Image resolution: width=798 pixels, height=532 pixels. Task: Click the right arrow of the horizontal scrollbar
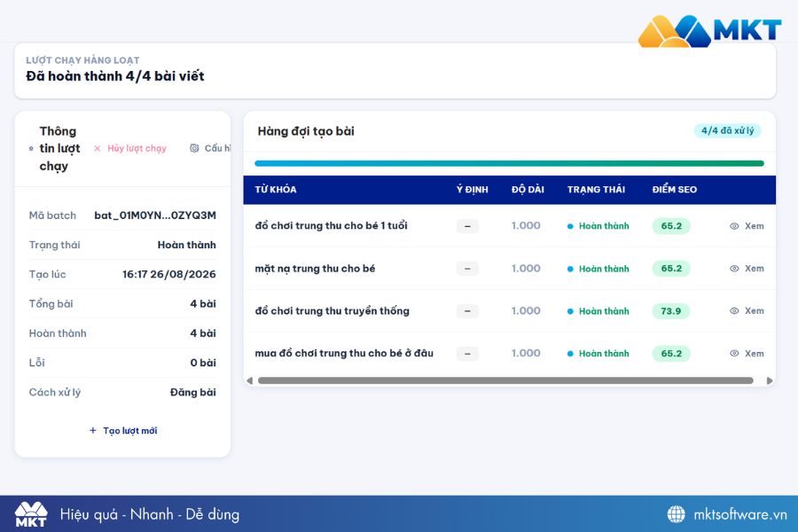770,380
